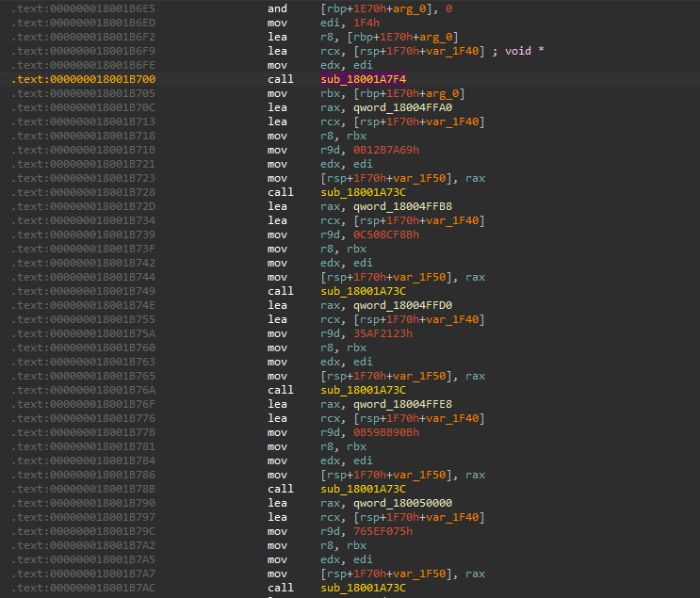This screenshot has width=700, height=598.
Task: Click the highlighted sub_18001A7F4 call target
Action: [363, 79]
